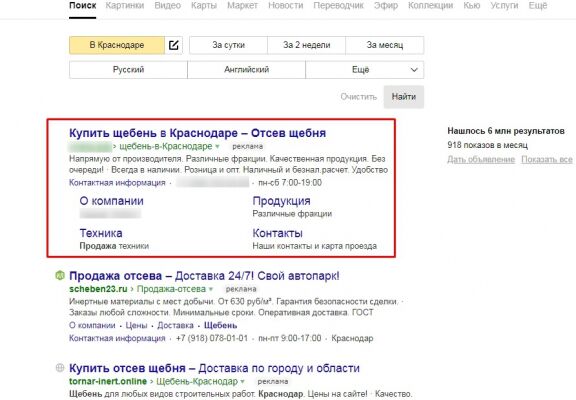The image size is (576, 400).
Task: Open dropdown arrow after Продажа-отсева path
Action: [211, 289]
